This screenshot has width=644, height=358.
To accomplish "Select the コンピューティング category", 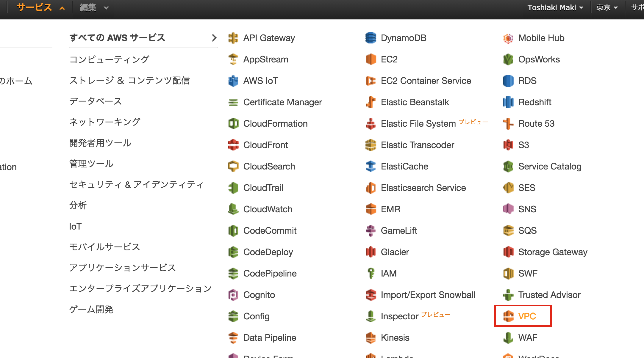I will click(109, 59).
